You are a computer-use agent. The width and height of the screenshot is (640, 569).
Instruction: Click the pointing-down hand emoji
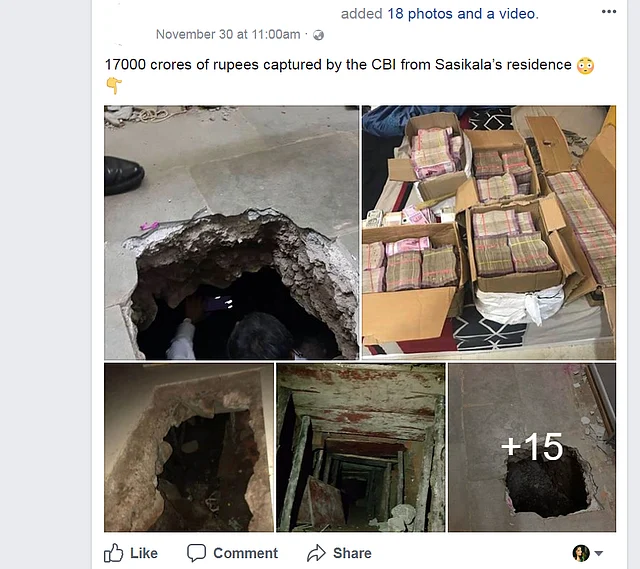114,85
